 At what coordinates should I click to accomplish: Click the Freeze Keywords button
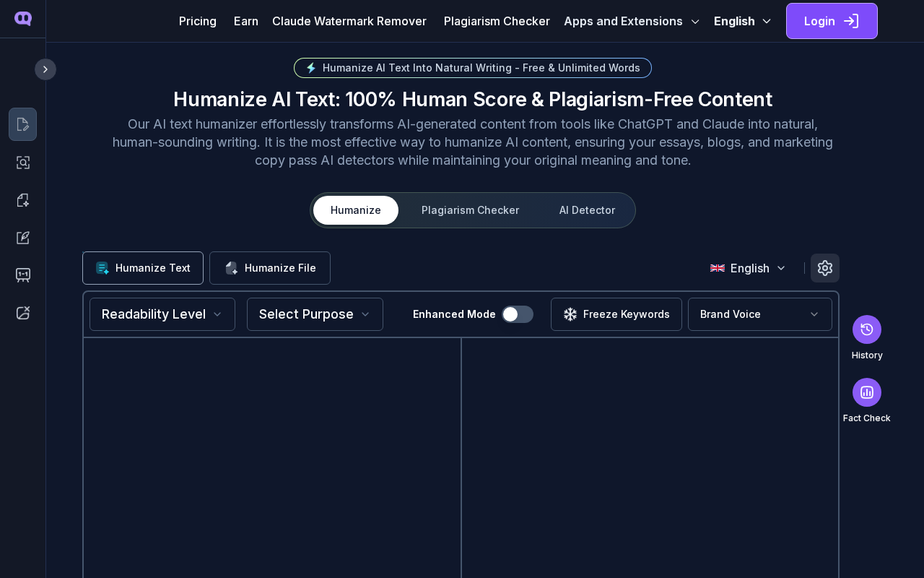(616, 314)
